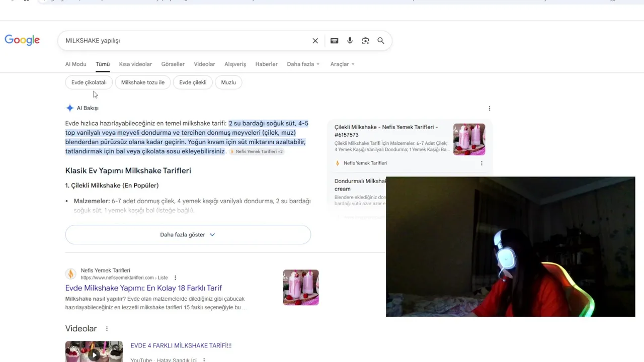
Task: Switch to the AI Modu tab
Action: [x=75, y=64]
